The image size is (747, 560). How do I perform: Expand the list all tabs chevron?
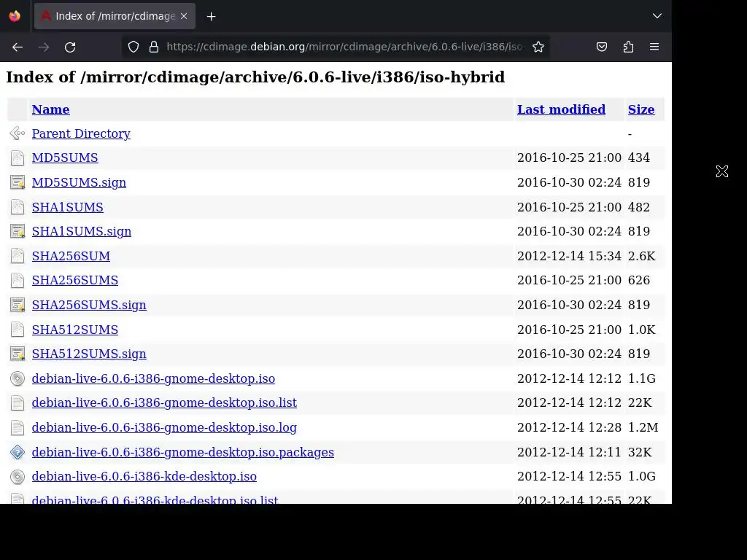point(657,16)
